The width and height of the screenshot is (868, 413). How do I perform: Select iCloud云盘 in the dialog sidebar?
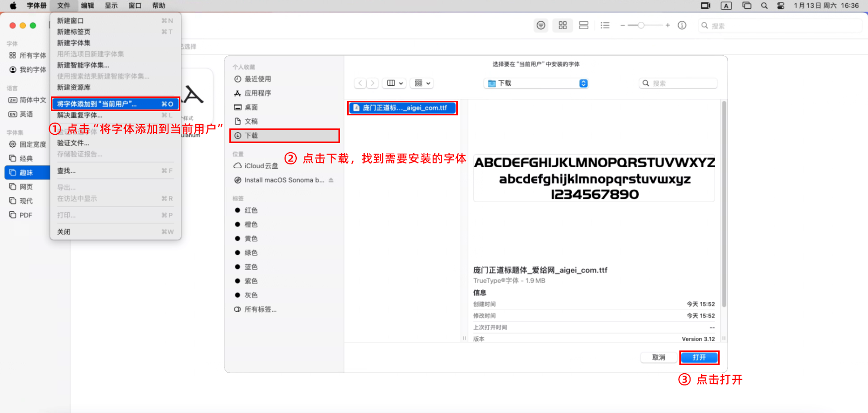click(284, 166)
